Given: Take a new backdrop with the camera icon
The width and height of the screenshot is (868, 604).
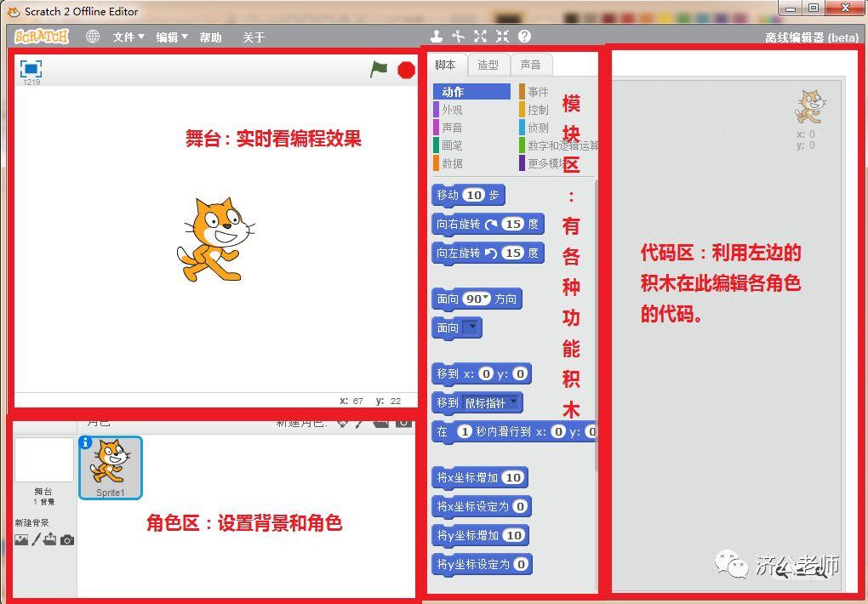Looking at the screenshot, I should pos(67,540).
